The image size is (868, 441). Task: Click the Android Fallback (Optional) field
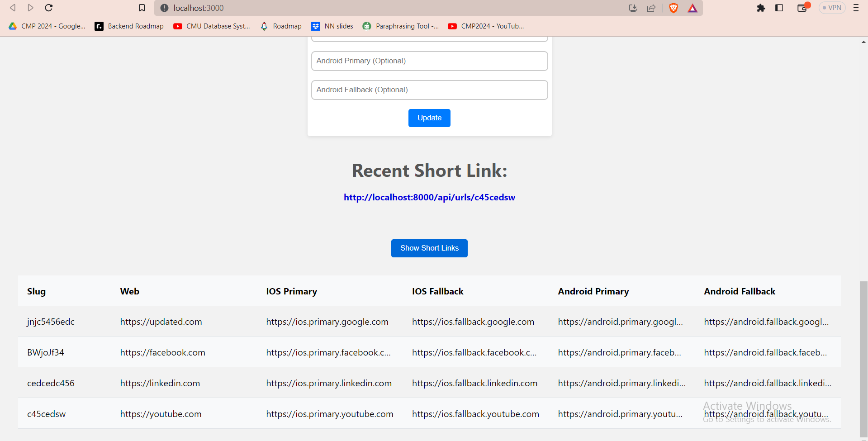pos(429,90)
